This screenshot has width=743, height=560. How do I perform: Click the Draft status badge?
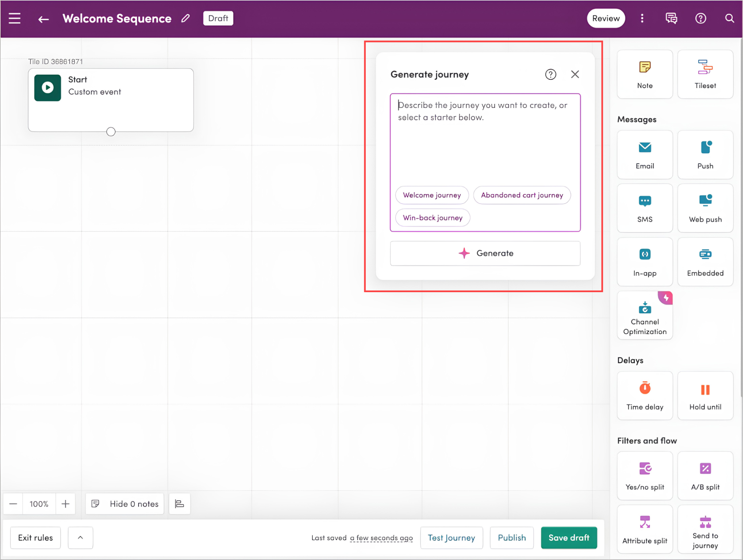[x=218, y=18]
